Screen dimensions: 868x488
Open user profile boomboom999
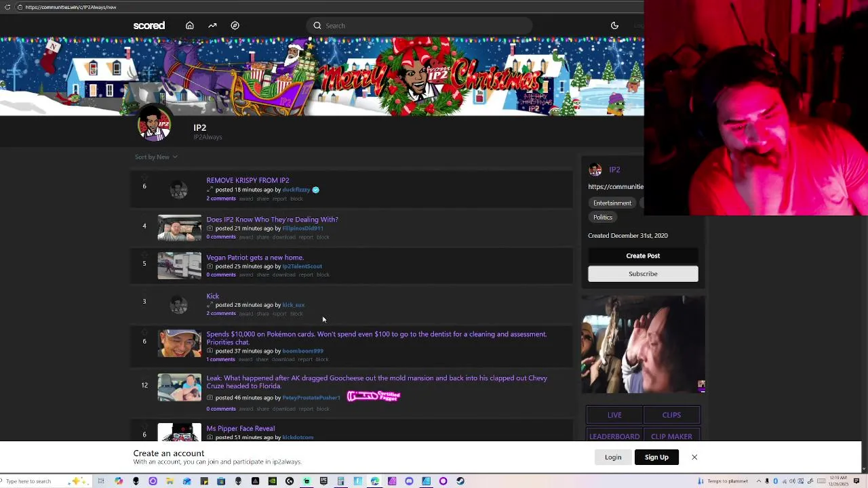tap(303, 351)
